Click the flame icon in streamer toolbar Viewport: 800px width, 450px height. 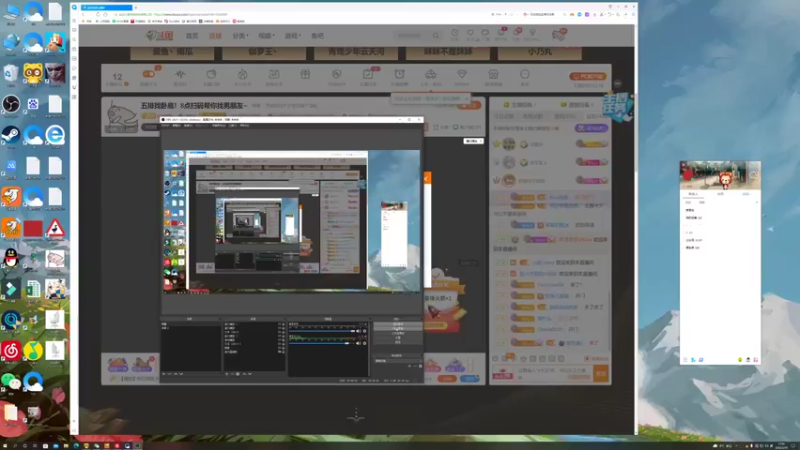pyautogui.click(x=242, y=74)
